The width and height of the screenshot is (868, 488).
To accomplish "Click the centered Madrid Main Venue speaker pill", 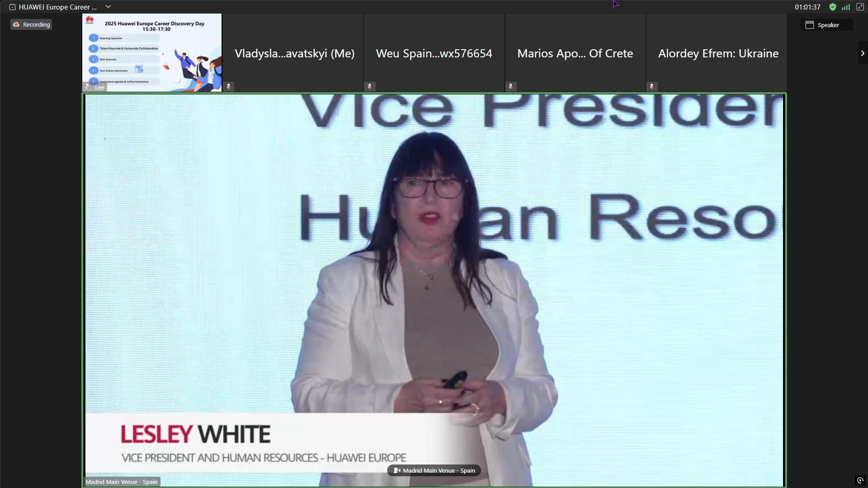I will [434, 470].
